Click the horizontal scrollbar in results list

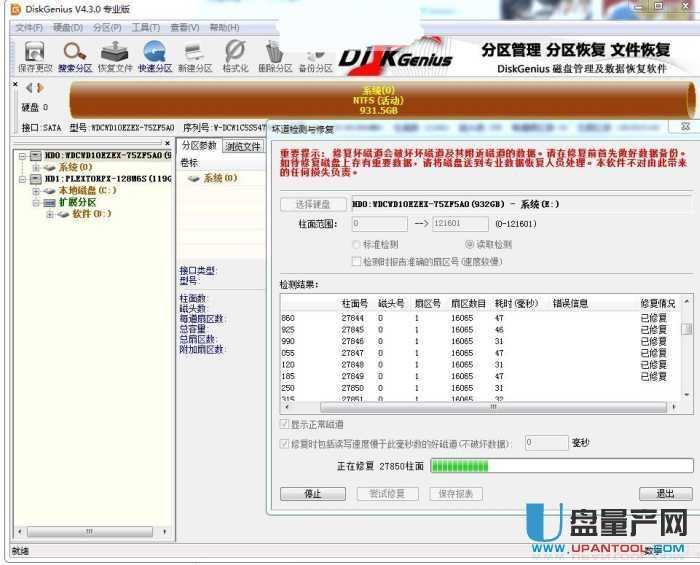[x=480, y=408]
